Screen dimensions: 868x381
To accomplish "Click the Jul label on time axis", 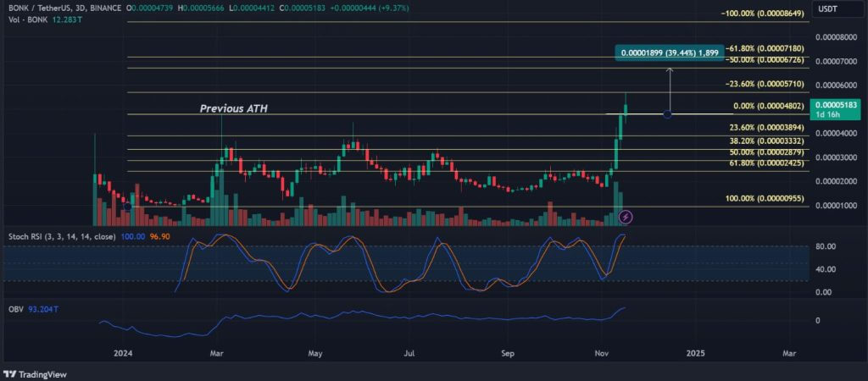I will tap(409, 353).
